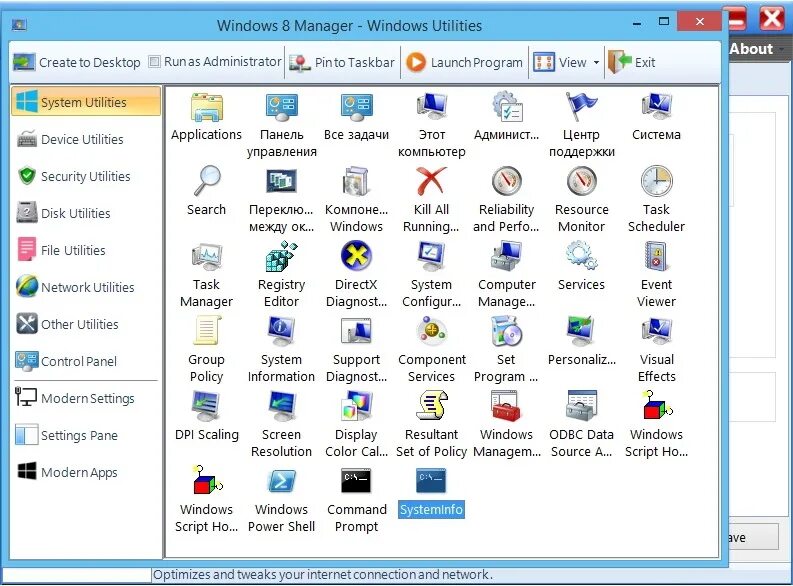Viewport: 793px width, 586px height.
Task: Select the Computer Management icon
Action: click(507, 256)
